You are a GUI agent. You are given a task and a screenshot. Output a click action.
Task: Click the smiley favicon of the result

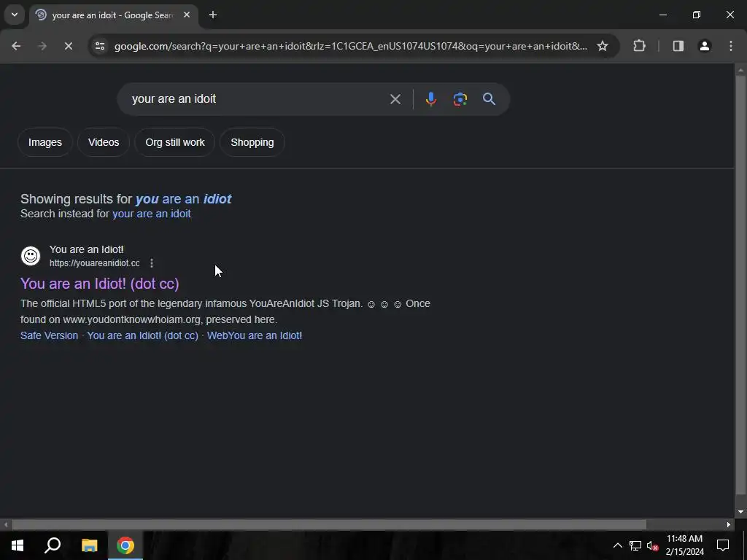click(x=31, y=256)
